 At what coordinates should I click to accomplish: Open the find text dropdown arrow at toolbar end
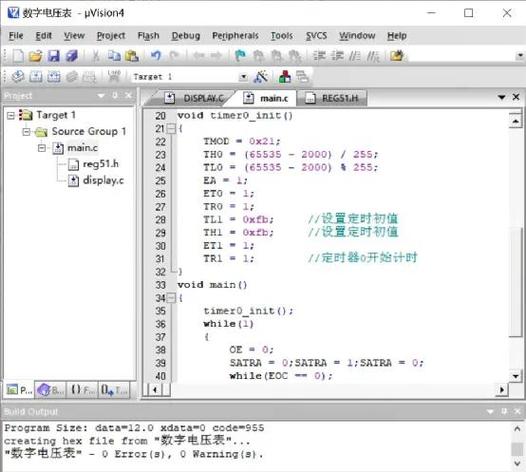click(520, 55)
